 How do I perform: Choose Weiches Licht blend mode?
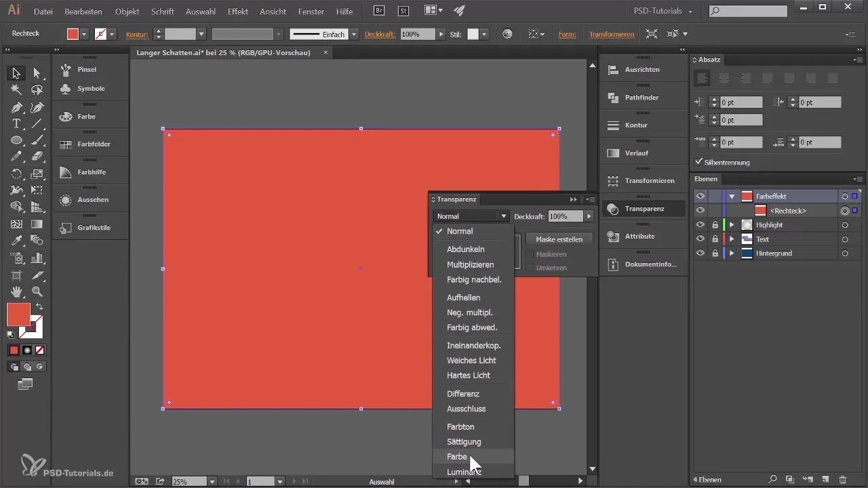coord(471,361)
